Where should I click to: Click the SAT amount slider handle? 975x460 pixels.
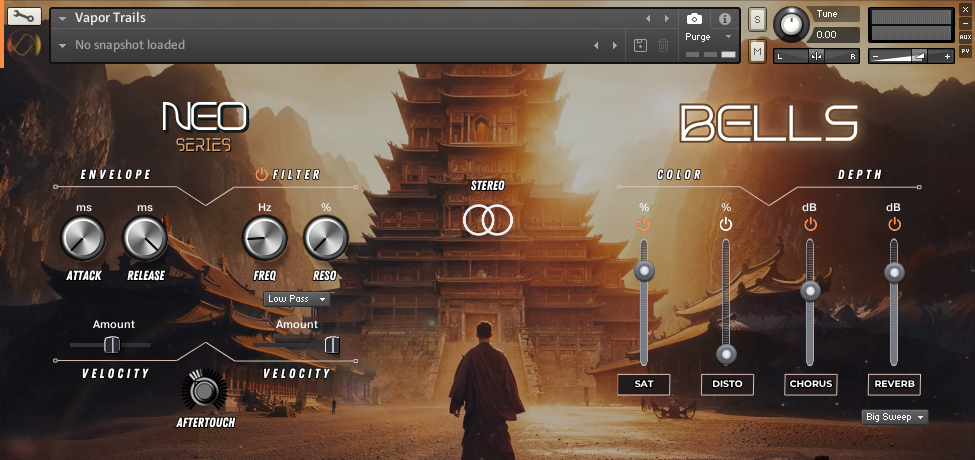coord(644,271)
